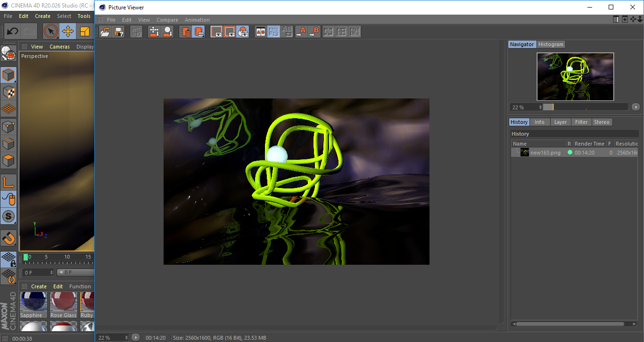Switch to Edges mode icon
Screen dimensions: 644x342
[x=8, y=143]
